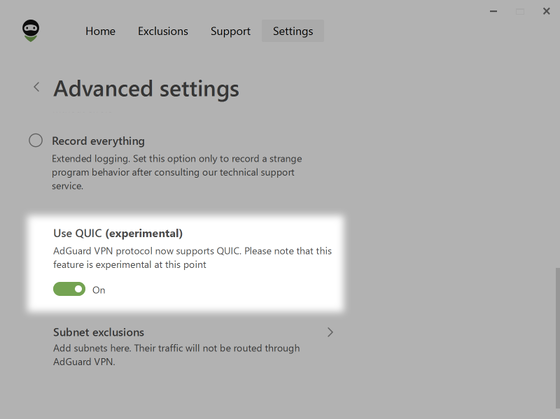
Task: Open the Home tab
Action: [x=100, y=31]
